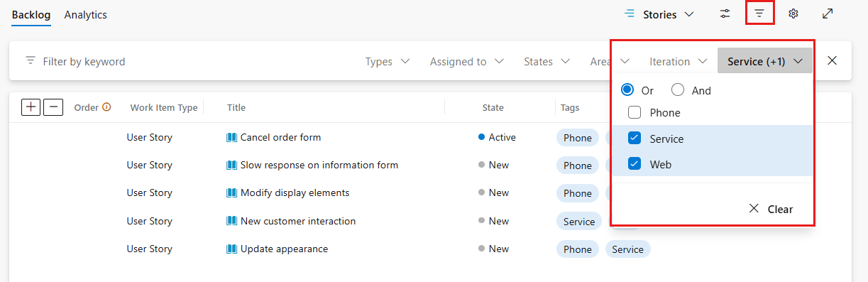The height and width of the screenshot is (282, 868).
Task: Click Active state of Cancel order form
Action: (498, 137)
